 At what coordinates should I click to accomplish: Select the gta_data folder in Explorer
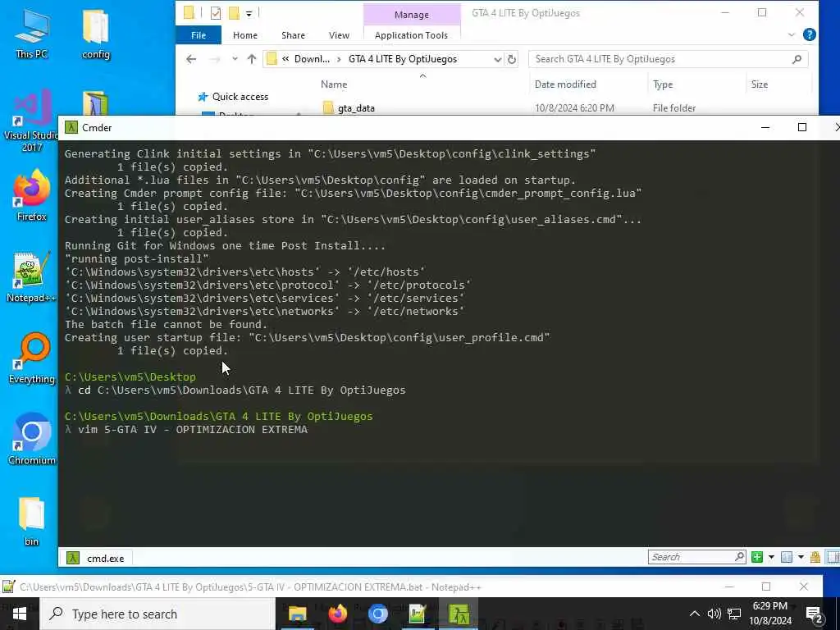coord(356,108)
